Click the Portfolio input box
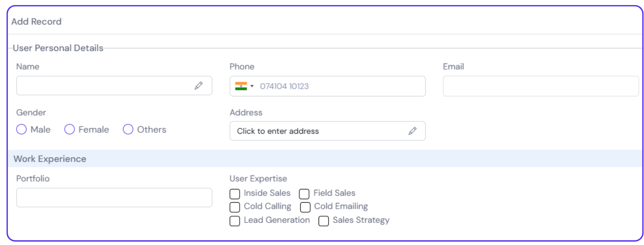 114,197
